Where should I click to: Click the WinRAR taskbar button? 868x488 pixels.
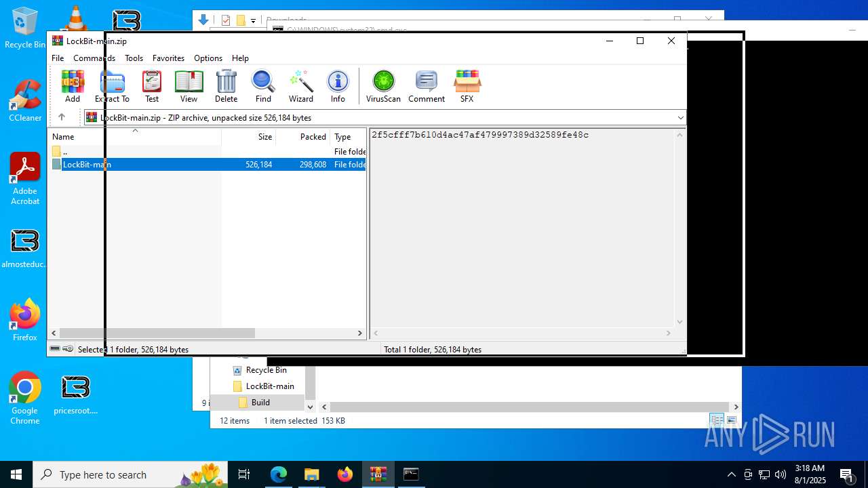(x=378, y=474)
